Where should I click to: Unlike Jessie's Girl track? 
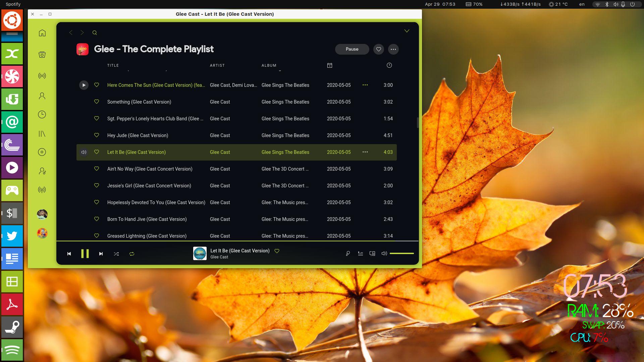(97, 185)
